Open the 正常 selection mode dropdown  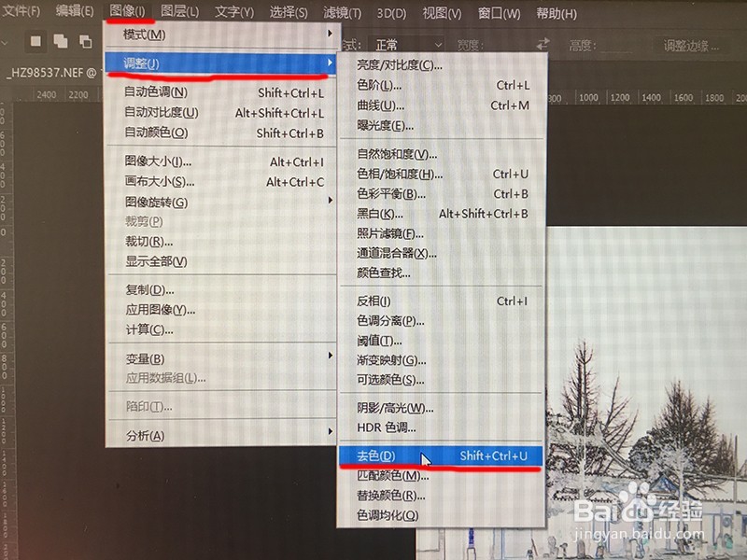[406, 42]
